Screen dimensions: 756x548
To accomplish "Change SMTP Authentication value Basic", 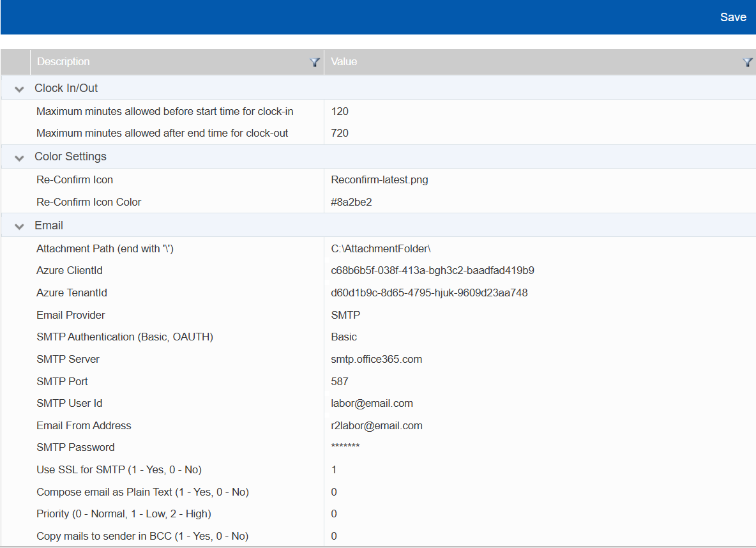I will 344,337.
